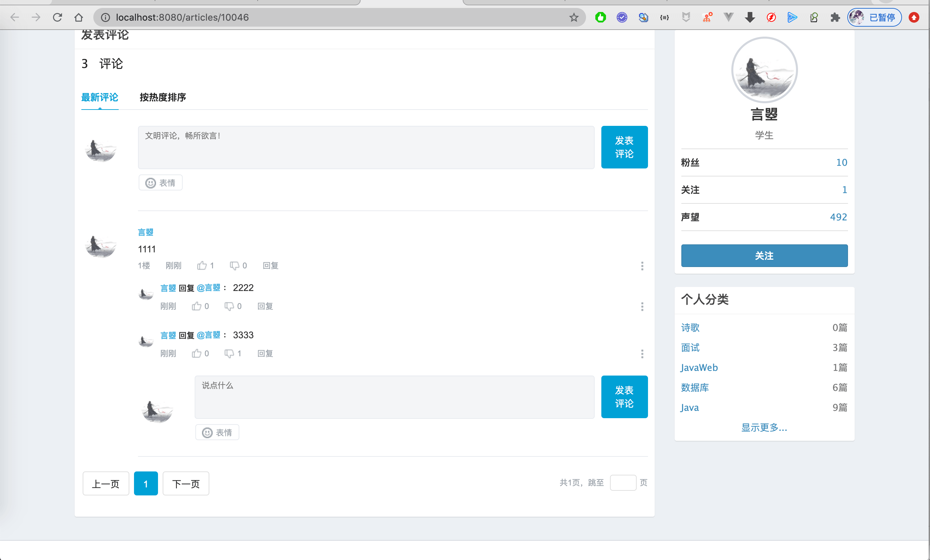Switch to 按热度排序 tab
The width and height of the screenshot is (930, 560).
162,97
